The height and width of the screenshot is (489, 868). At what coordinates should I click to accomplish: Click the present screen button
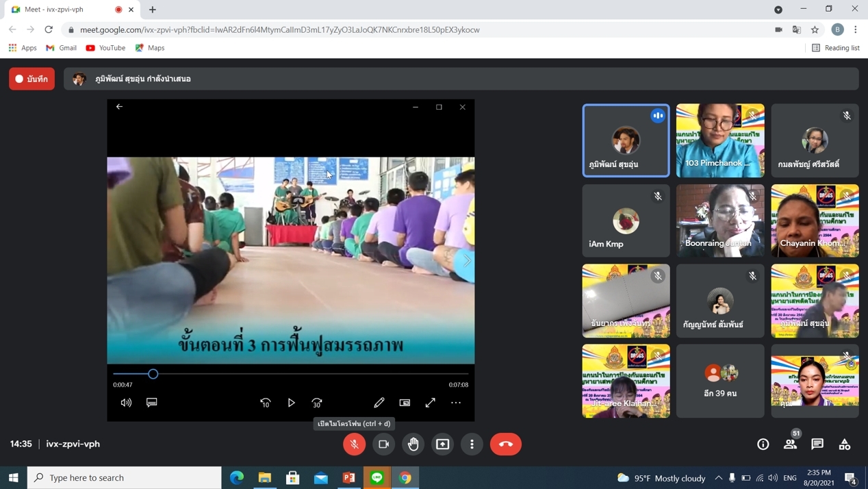[443, 444]
